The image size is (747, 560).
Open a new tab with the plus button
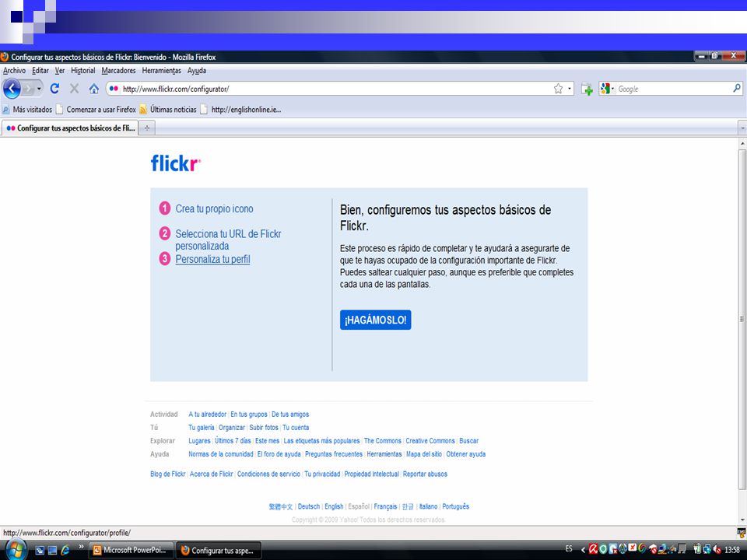click(x=147, y=128)
